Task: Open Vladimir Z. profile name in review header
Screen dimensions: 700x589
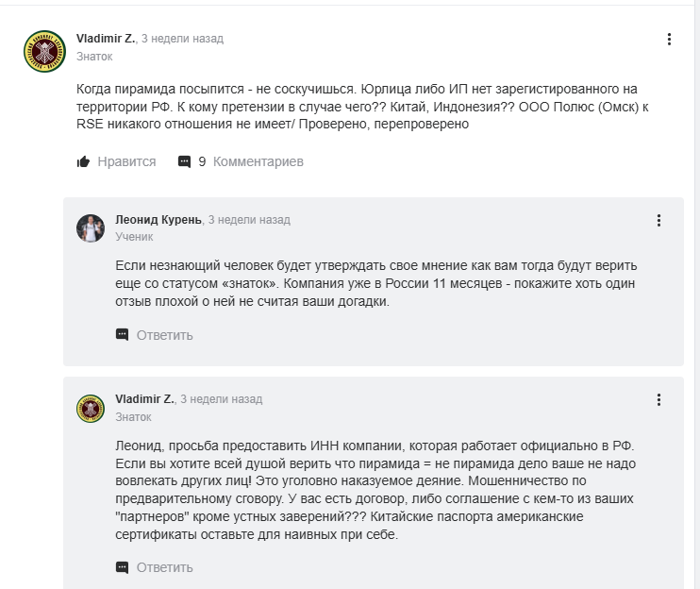Action: [x=106, y=39]
